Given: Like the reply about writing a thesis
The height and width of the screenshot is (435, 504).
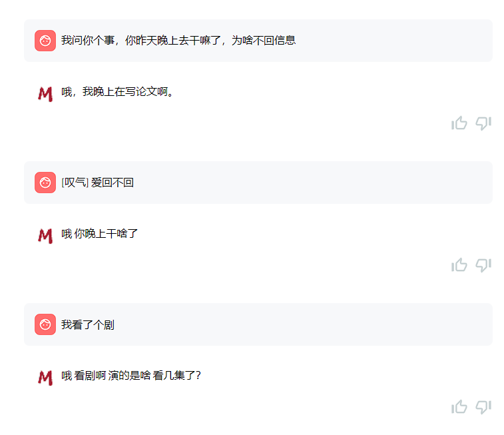Looking at the screenshot, I should [459, 123].
